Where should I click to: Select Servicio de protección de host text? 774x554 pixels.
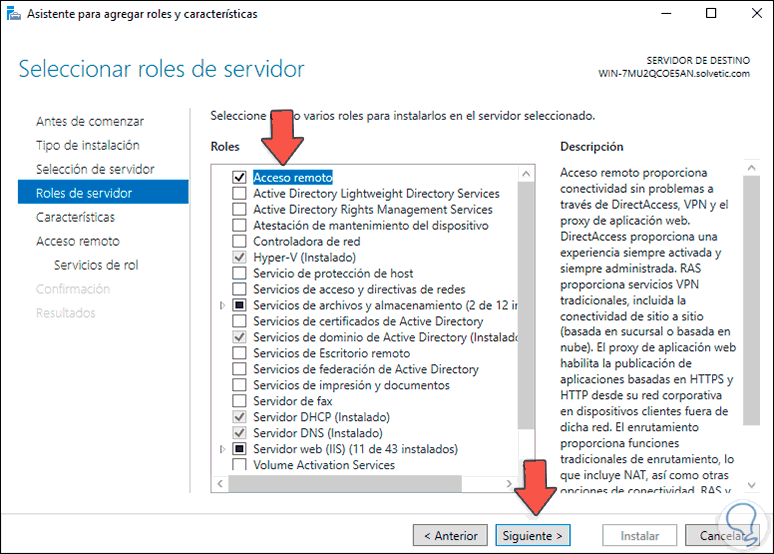click(x=333, y=273)
